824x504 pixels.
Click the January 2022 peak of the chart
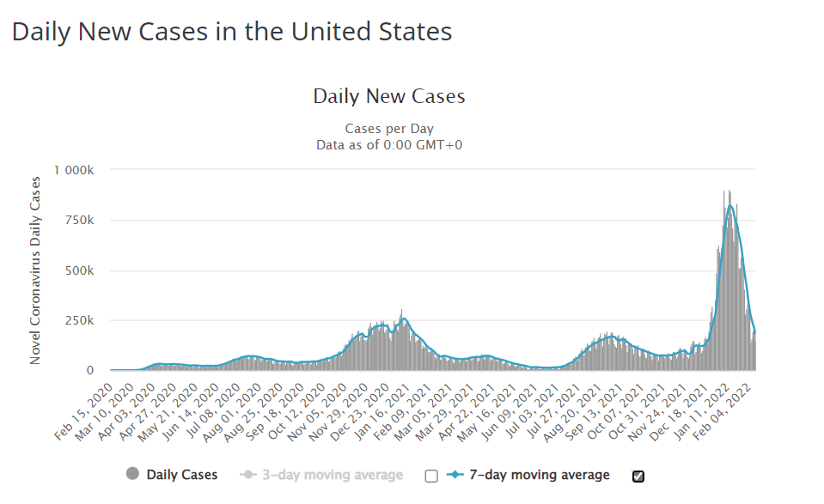(729, 204)
